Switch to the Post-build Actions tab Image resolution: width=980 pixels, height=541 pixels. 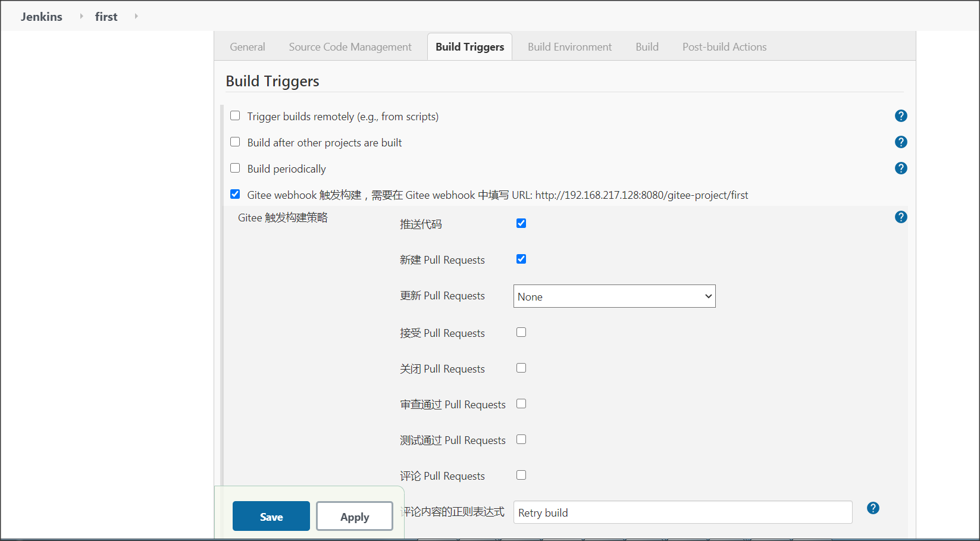pyautogui.click(x=724, y=46)
